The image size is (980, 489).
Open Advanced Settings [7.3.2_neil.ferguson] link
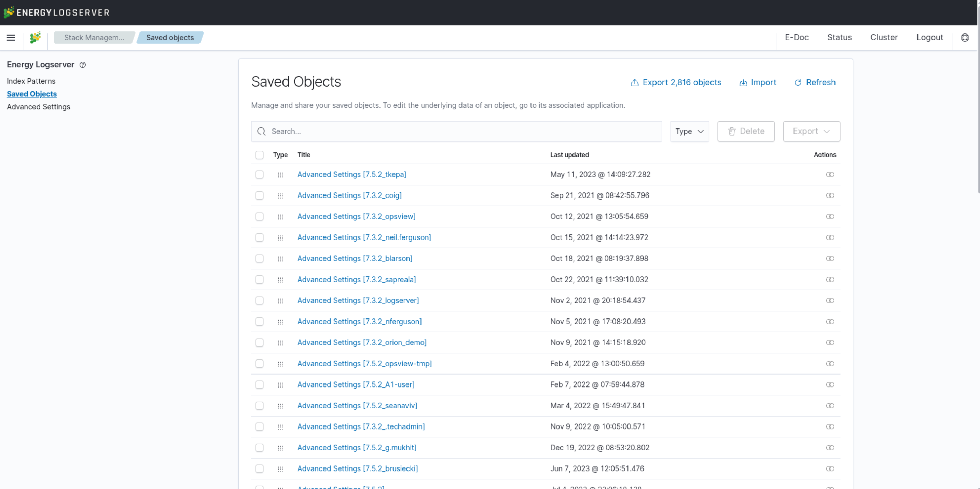click(364, 237)
